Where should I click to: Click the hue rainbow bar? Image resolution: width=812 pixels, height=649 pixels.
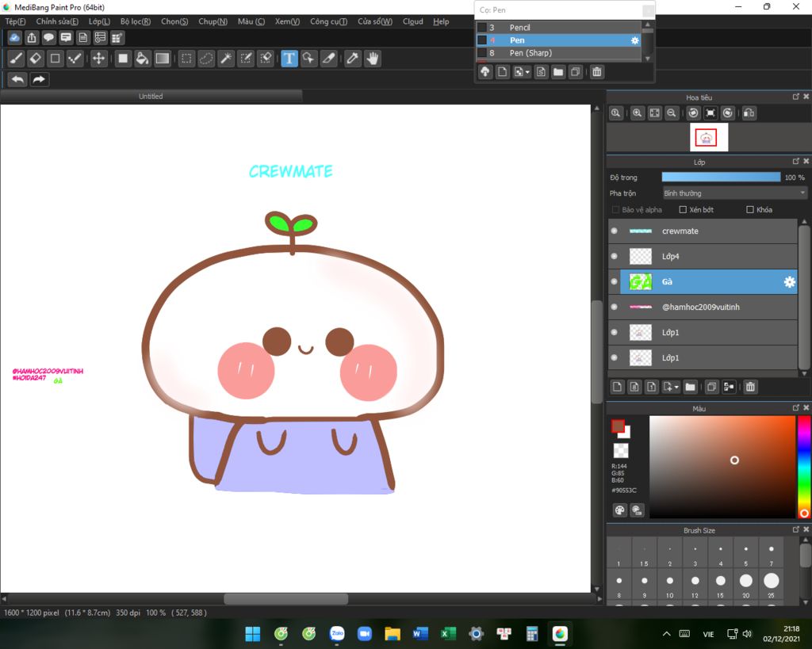point(804,467)
